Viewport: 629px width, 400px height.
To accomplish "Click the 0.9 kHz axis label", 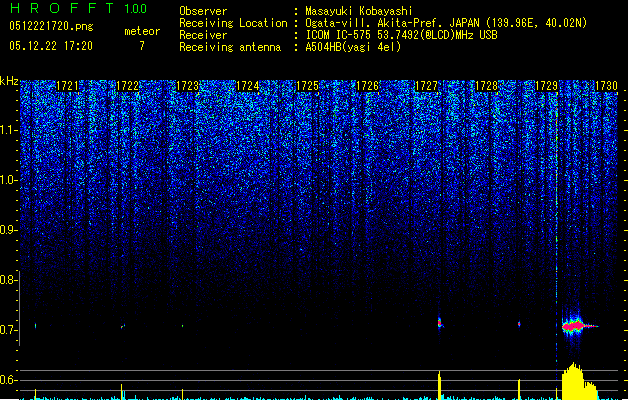I will [x=7, y=230].
